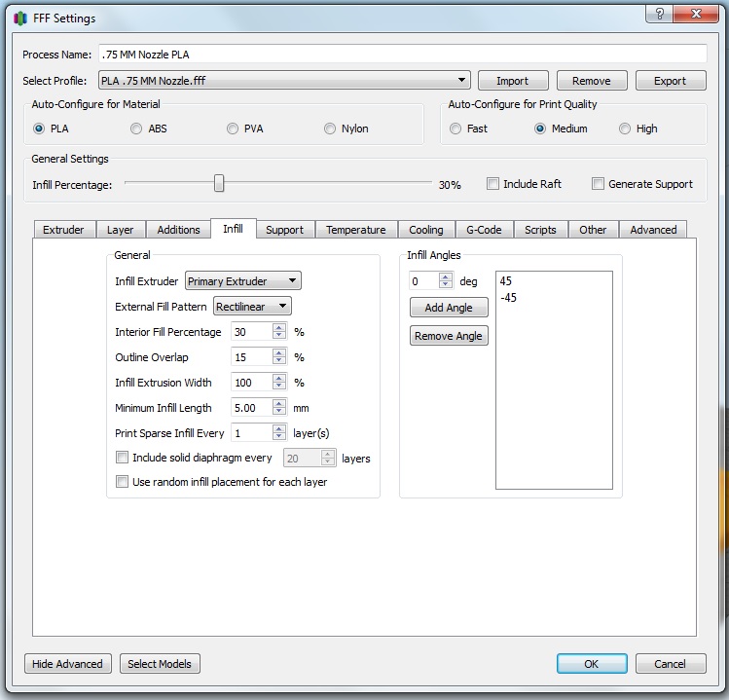729x700 pixels.
Task: Choose High print quality option
Action: click(625, 129)
